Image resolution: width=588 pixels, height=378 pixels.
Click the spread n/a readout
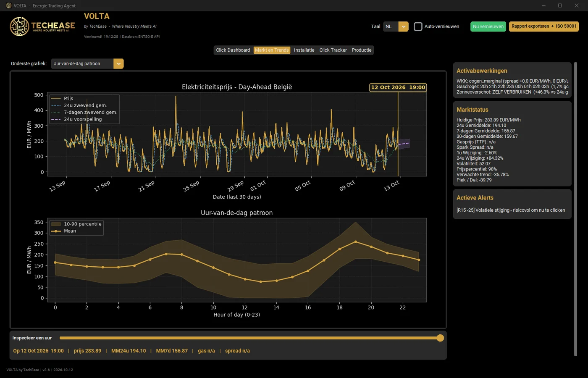237,351
